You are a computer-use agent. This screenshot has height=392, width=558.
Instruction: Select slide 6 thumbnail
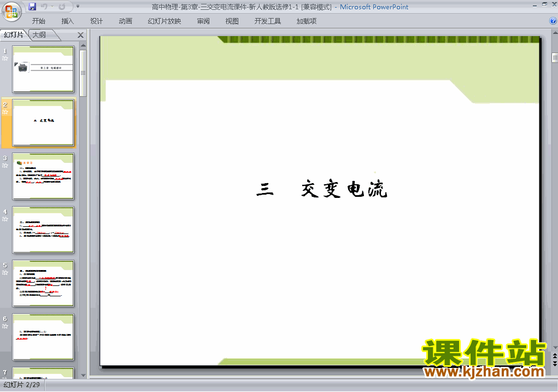coord(43,337)
